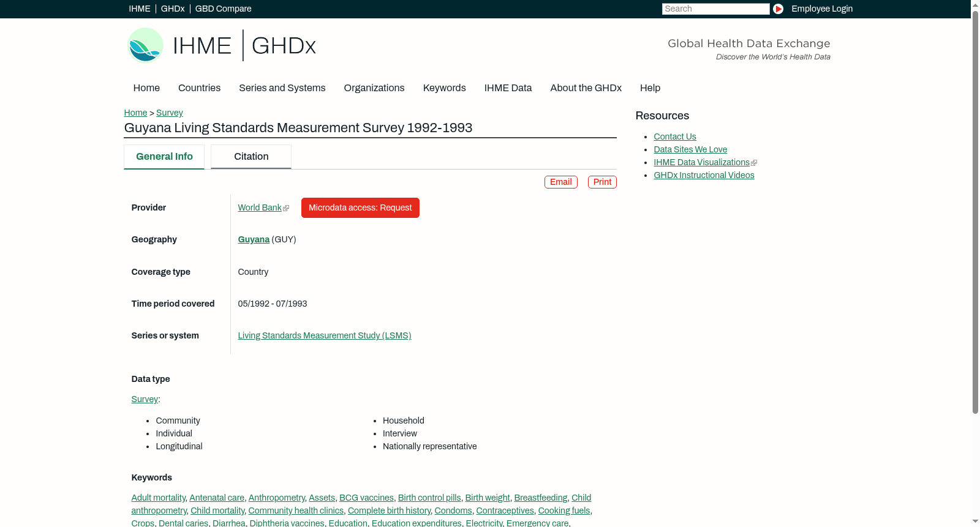The width and height of the screenshot is (980, 527).
Task: Click Microdata access: Request button
Action: coord(360,207)
